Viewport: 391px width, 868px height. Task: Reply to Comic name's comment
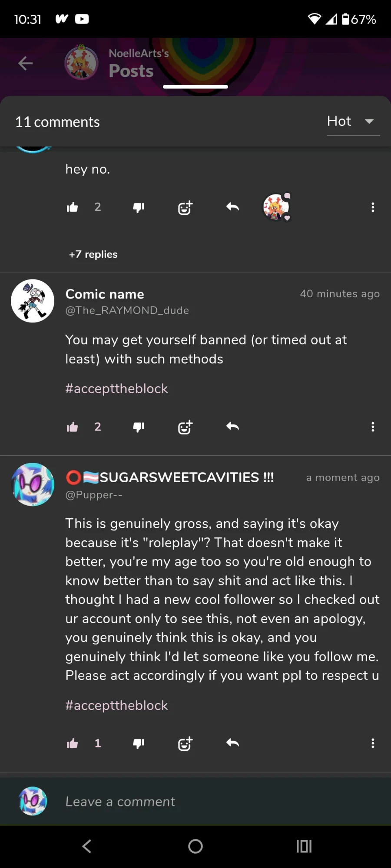click(232, 427)
